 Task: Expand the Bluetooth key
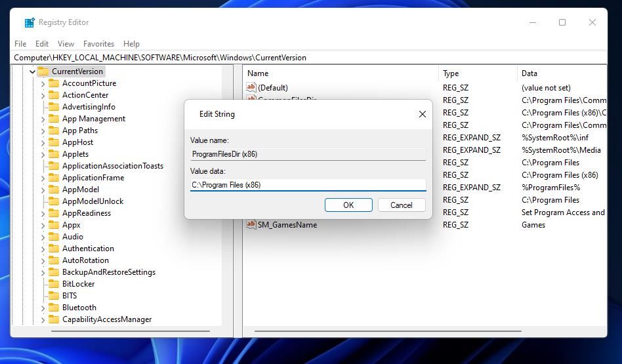pyautogui.click(x=43, y=308)
